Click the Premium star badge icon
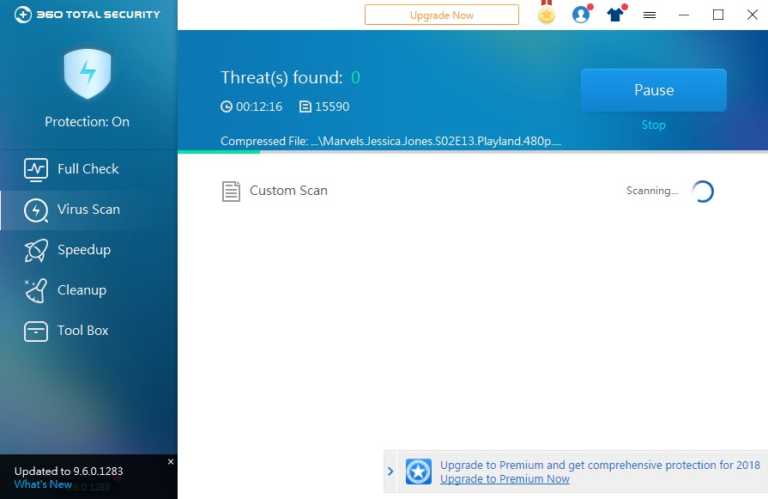The image size is (768, 499). point(418,472)
